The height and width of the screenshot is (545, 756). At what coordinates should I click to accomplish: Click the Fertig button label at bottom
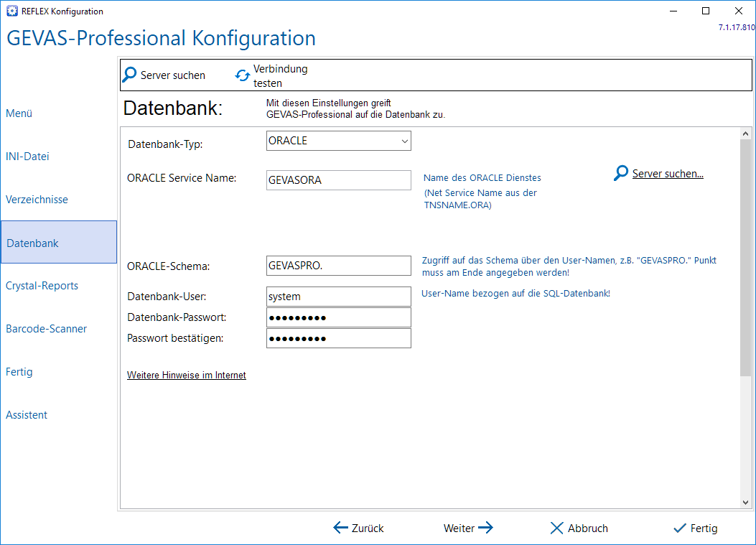tap(704, 528)
